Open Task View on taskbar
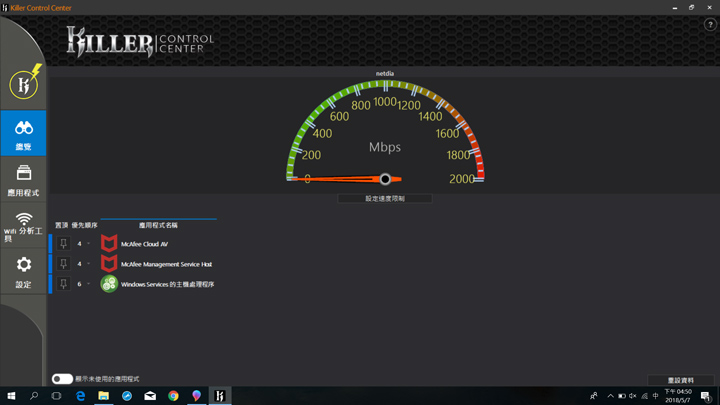Viewport: 720px width, 405px height. (x=56, y=396)
